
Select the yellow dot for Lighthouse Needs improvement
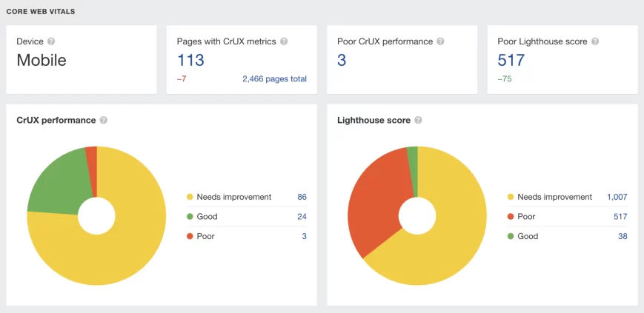point(511,198)
